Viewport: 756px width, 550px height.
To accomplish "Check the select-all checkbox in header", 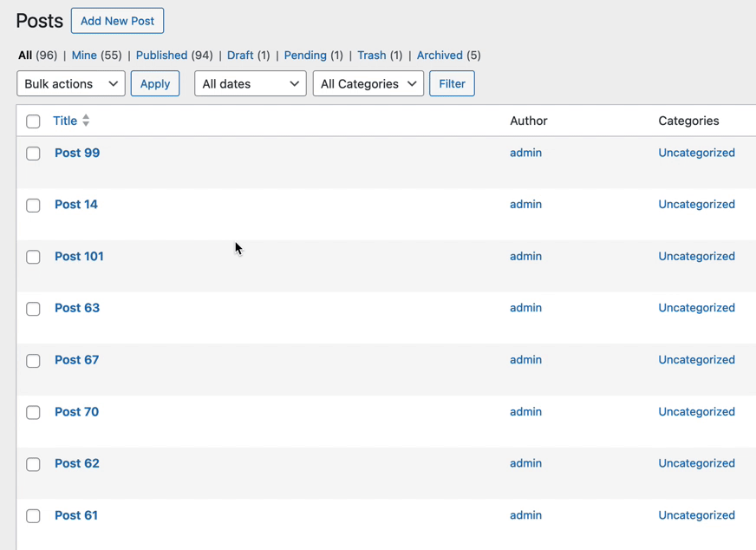I will click(x=33, y=121).
